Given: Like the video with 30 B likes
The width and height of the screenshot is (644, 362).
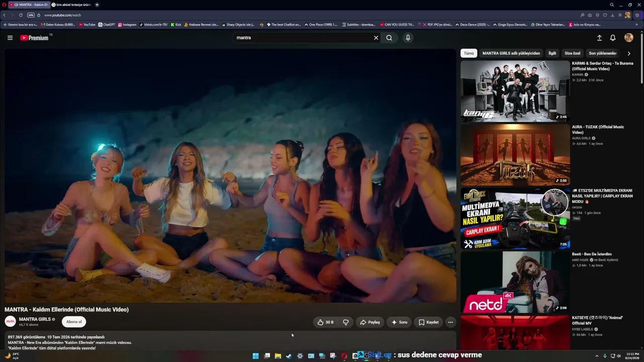Looking at the screenshot, I should click(325, 322).
